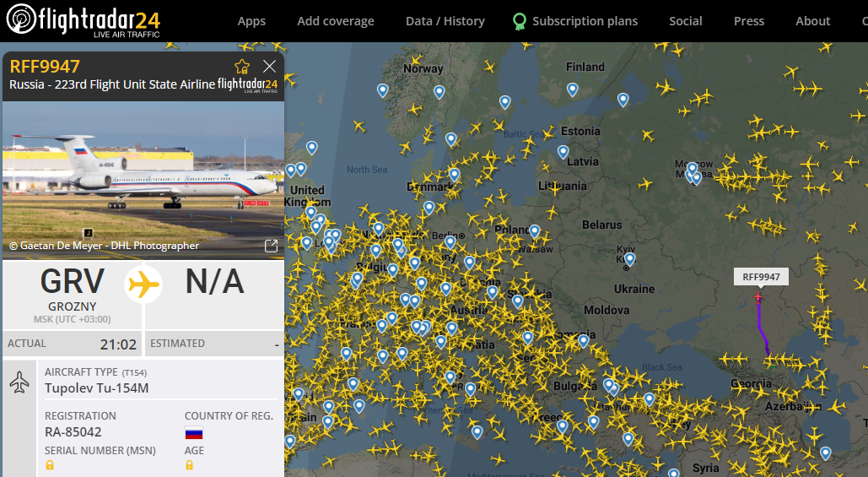Click the airport pin in Finland
The height and width of the screenshot is (477, 868).
(573, 89)
